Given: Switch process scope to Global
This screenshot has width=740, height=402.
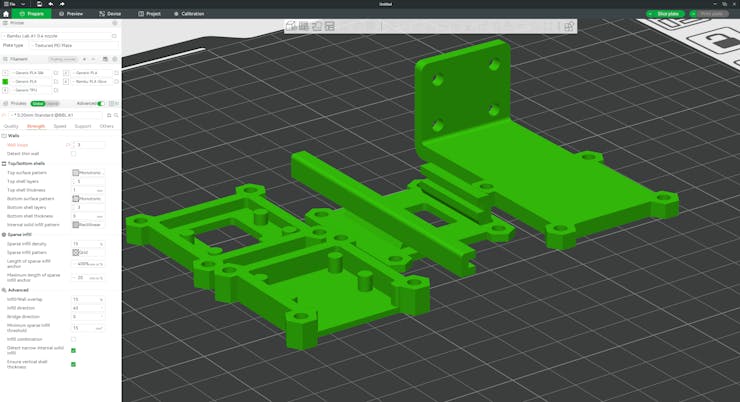Looking at the screenshot, I should 38,103.
